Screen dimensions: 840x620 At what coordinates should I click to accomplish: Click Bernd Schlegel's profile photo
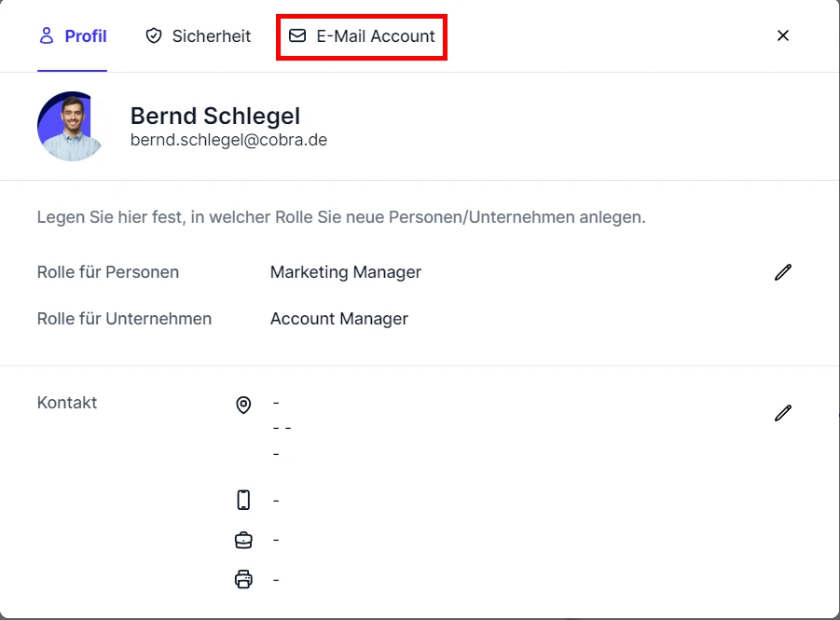coord(70,125)
